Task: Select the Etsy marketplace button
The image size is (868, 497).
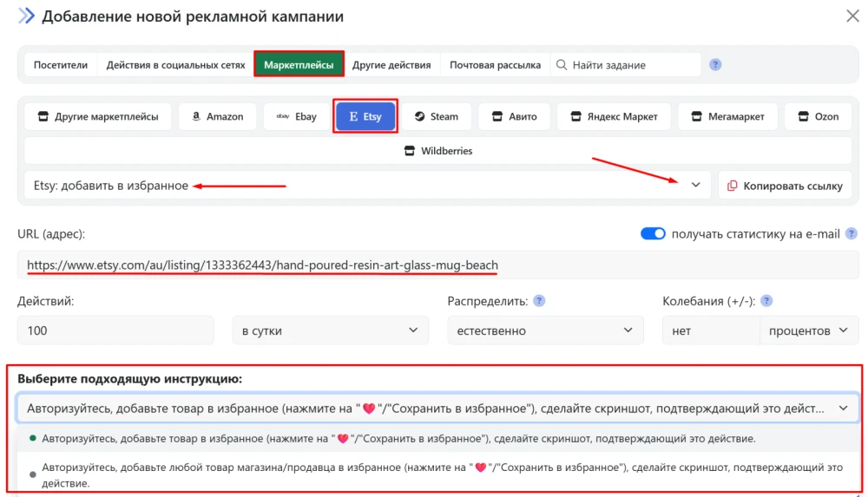Action: (x=365, y=116)
